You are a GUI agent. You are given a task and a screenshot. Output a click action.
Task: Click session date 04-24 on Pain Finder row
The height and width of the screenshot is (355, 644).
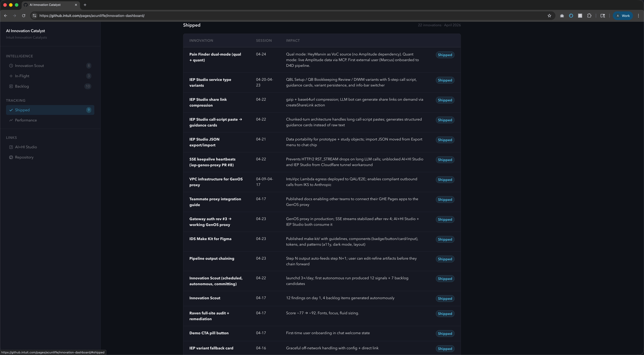tap(261, 54)
